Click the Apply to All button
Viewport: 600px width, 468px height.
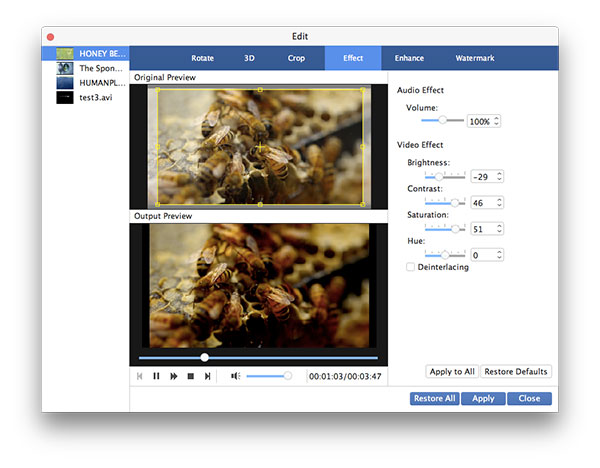click(x=451, y=371)
